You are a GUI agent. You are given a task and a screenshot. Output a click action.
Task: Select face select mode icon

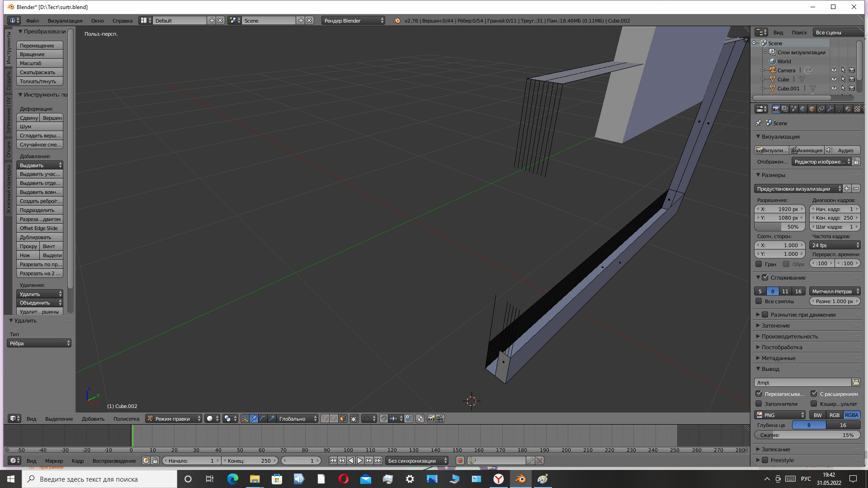343,419
